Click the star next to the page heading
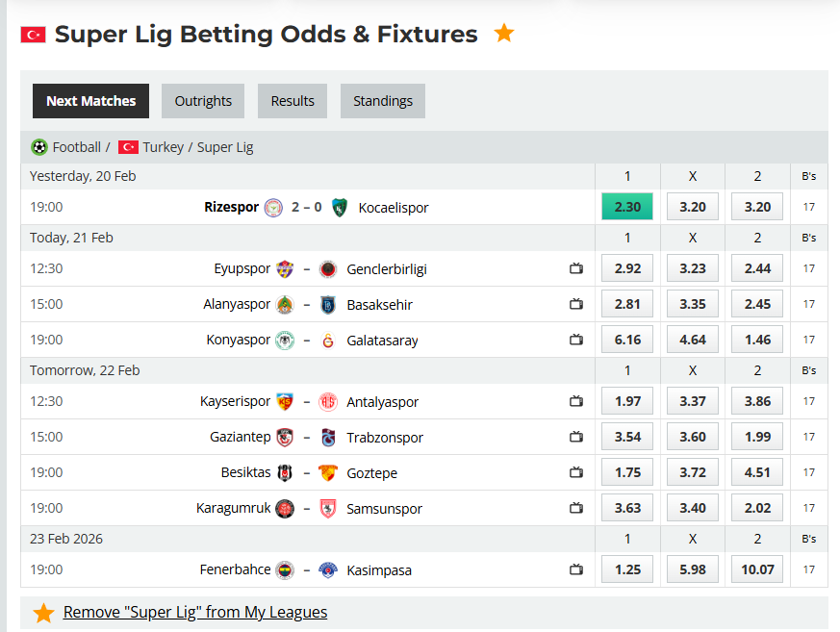This screenshot has width=840, height=632. point(503,33)
